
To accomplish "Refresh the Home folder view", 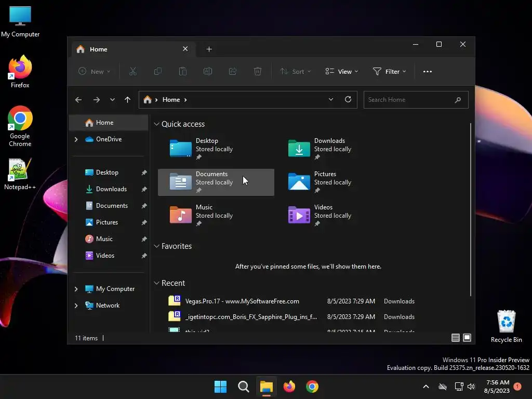I will click(348, 99).
